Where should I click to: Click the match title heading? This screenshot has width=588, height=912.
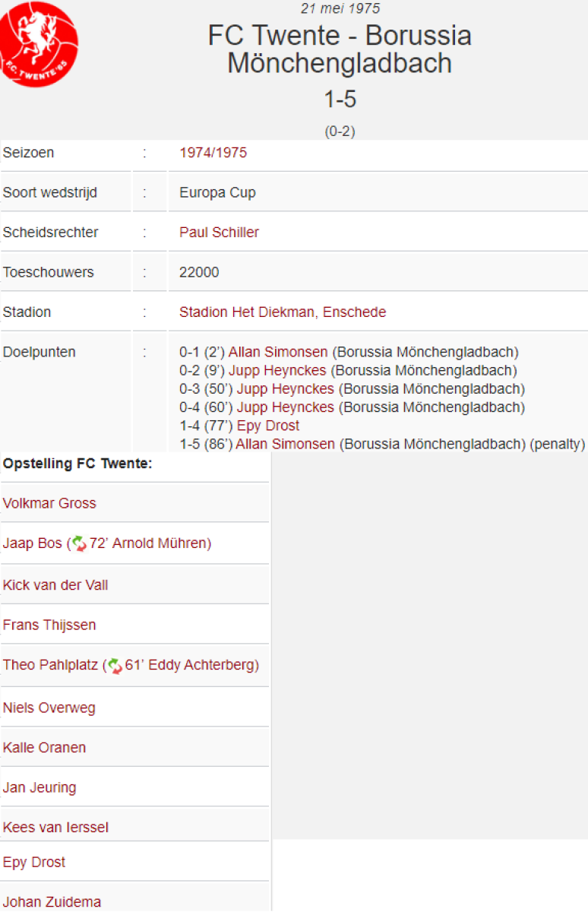(x=340, y=49)
